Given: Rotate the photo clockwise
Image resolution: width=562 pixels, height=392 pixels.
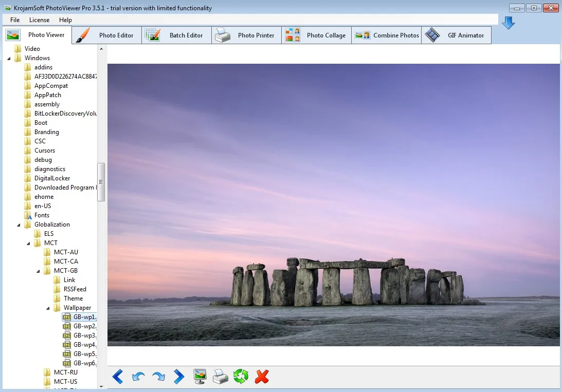Looking at the screenshot, I should click(158, 377).
